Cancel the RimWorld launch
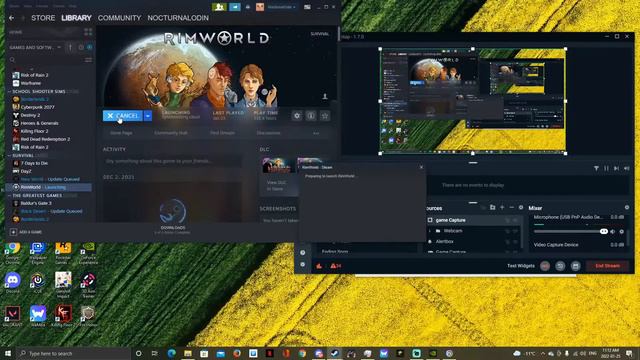The image size is (640, 360). click(122, 116)
